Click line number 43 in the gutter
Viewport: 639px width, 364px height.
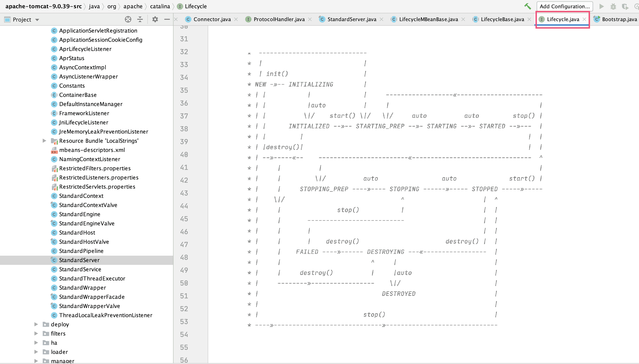coord(184,193)
